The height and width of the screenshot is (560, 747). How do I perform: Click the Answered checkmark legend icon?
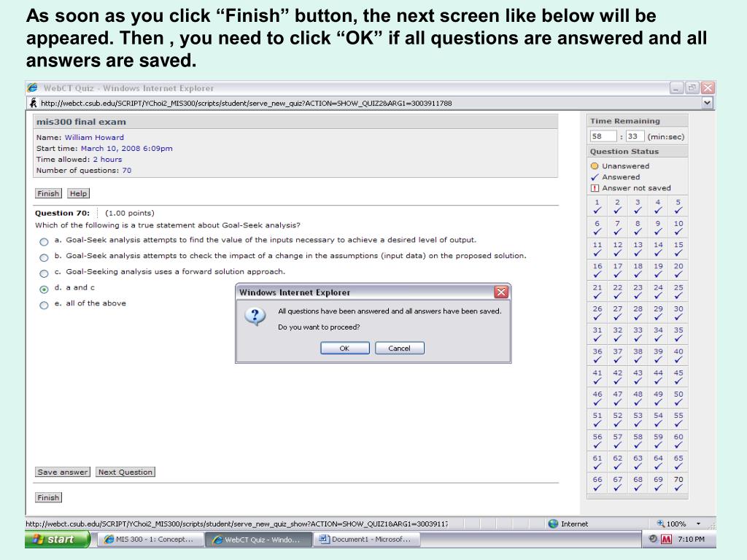point(595,176)
